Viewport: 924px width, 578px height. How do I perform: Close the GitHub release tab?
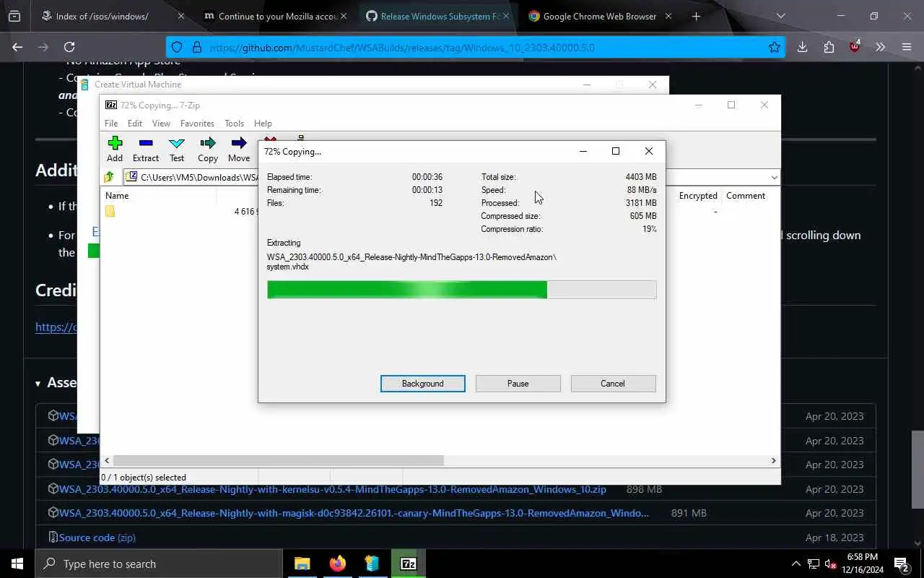click(x=506, y=16)
